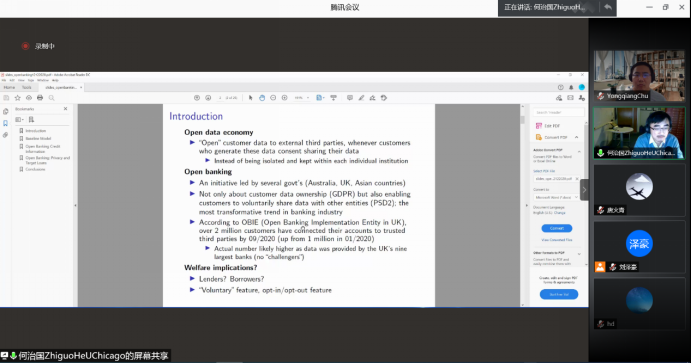Viewport: 691px width, 364px height.
Task: Open the Baseline Model bookmark
Action: (38, 138)
